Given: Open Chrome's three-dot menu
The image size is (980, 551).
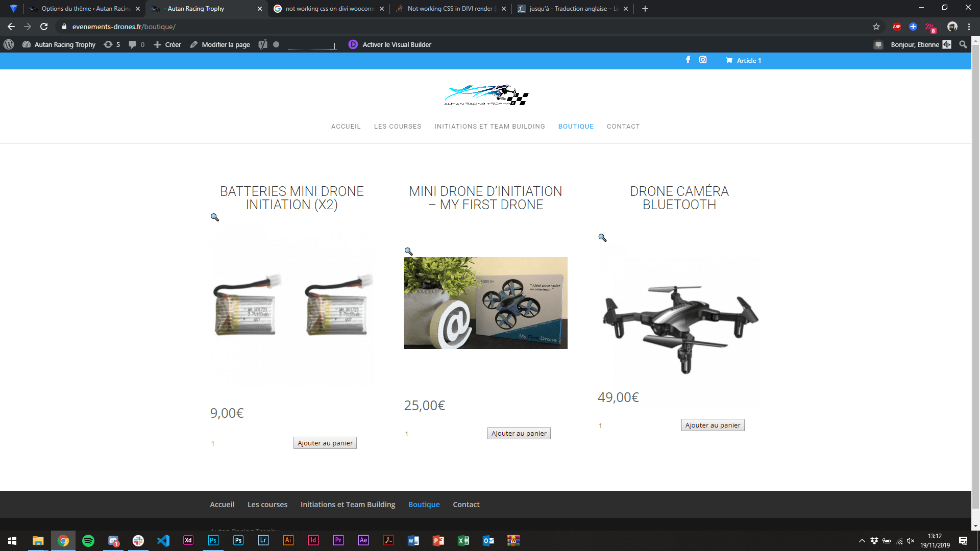Looking at the screenshot, I should tap(969, 27).
